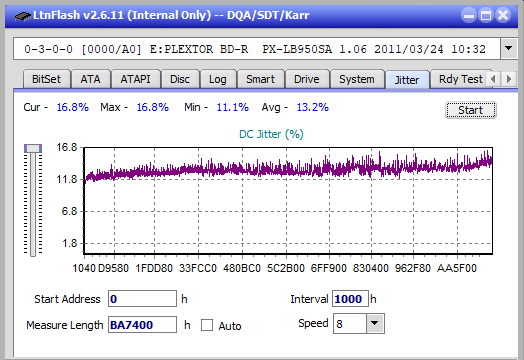Click the Measure Length field

142,325
